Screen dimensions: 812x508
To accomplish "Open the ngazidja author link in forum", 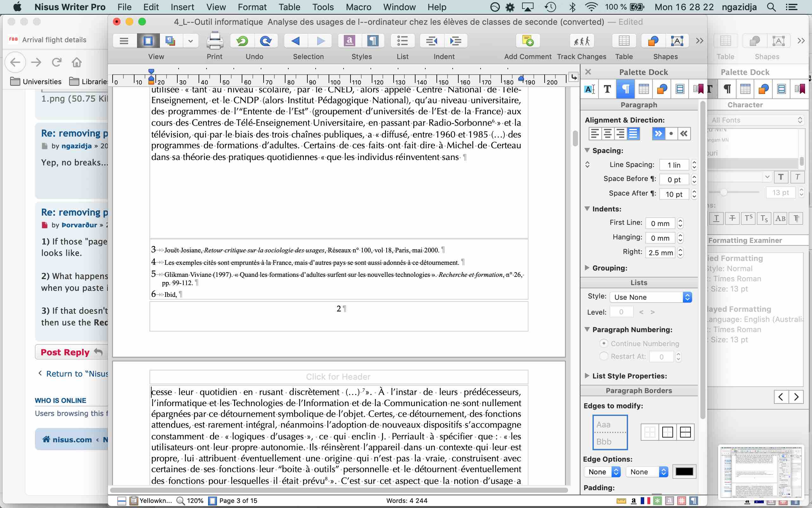I will click(x=76, y=146).
